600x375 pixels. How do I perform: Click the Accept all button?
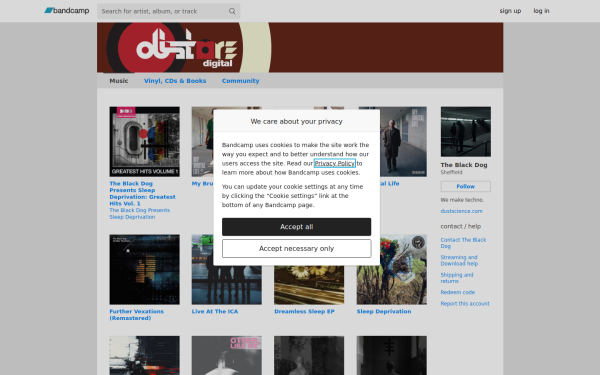pos(297,227)
